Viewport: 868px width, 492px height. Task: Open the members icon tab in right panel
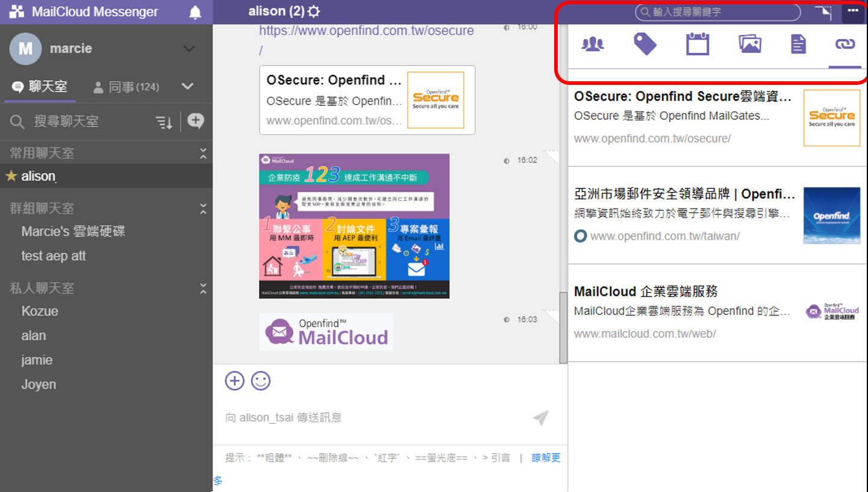593,43
